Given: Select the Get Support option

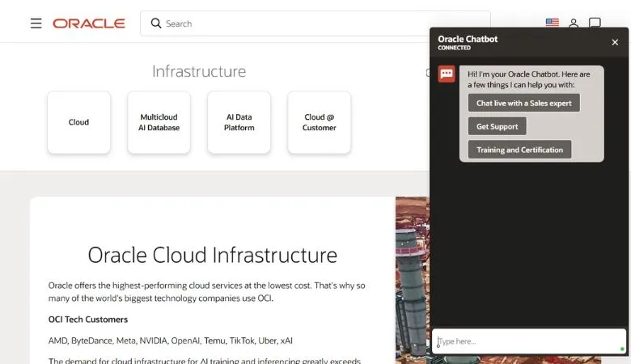Looking at the screenshot, I should click(x=497, y=126).
